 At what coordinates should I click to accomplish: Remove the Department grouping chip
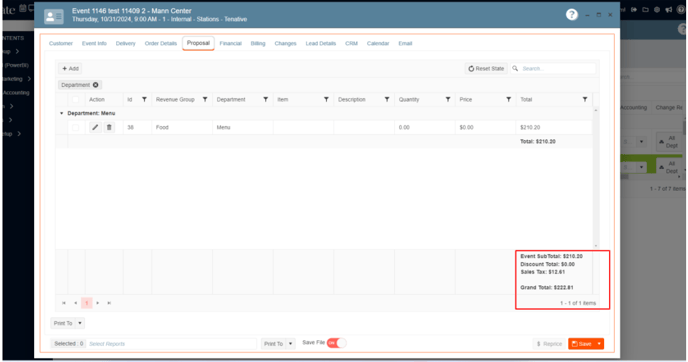pos(96,85)
